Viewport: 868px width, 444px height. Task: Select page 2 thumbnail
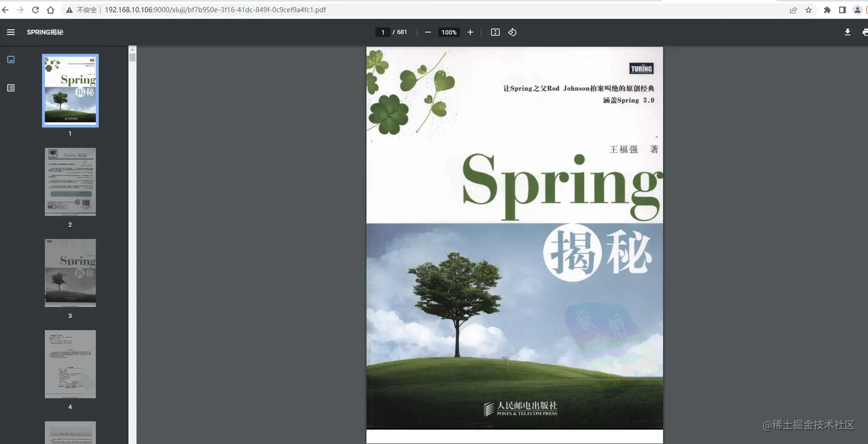(x=70, y=182)
